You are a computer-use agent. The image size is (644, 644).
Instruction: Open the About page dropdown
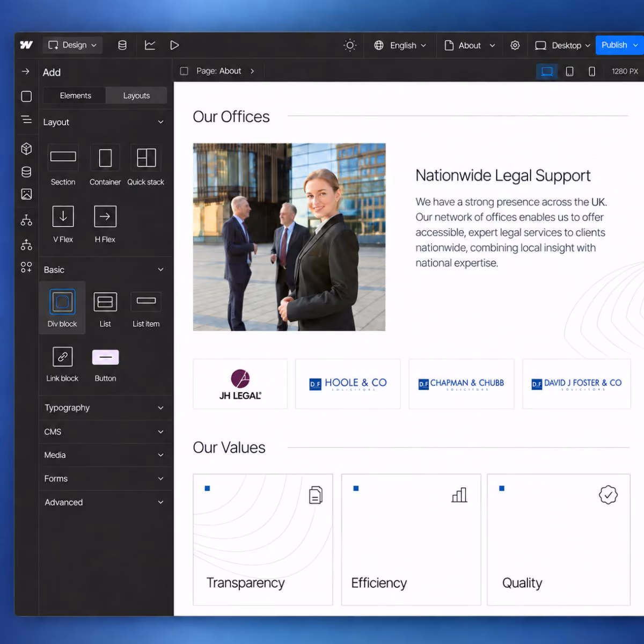click(470, 45)
